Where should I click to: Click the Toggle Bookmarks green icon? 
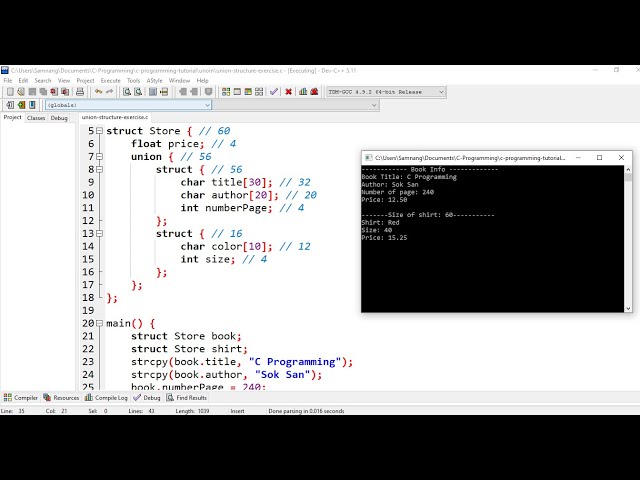[21, 105]
